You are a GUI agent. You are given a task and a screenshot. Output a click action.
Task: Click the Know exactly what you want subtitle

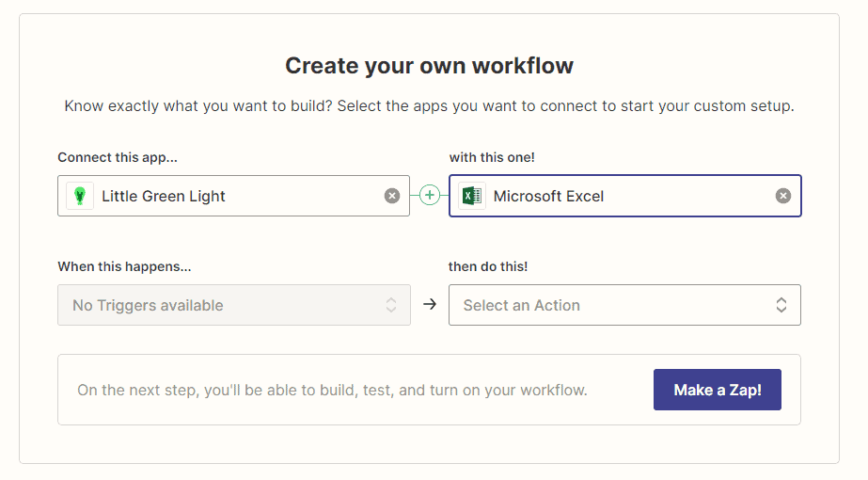point(429,105)
